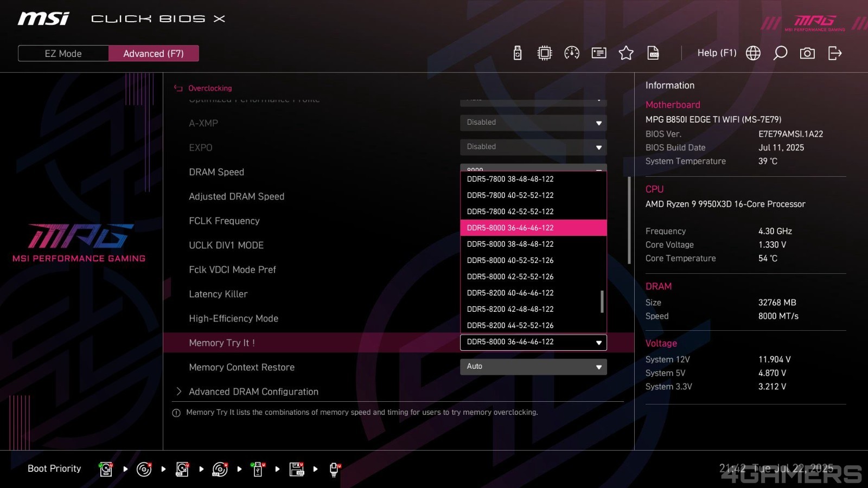
Task: Click the Boot Priority label
Action: (x=54, y=468)
